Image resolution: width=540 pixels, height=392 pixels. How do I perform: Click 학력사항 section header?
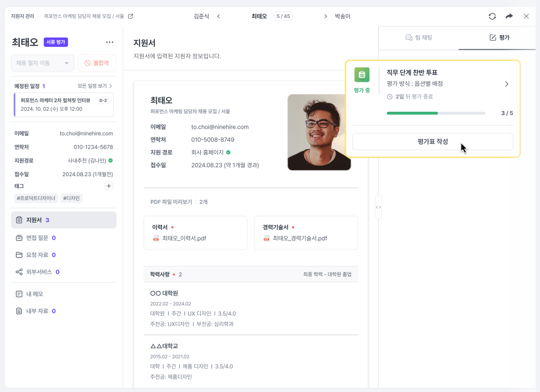click(251, 274)
